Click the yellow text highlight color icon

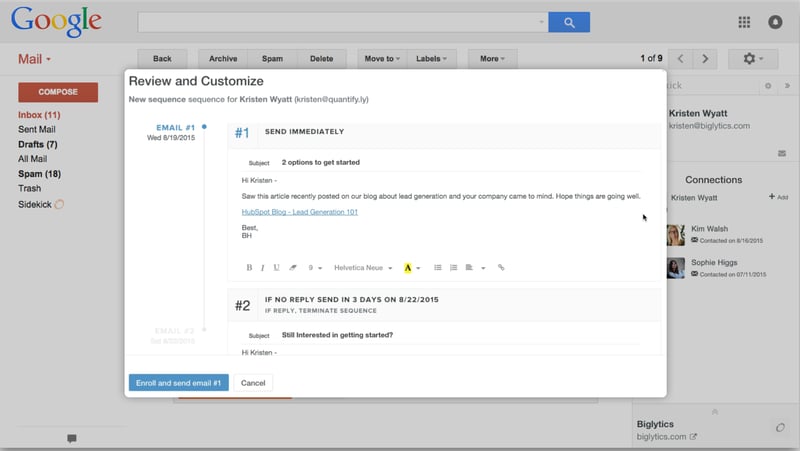[408, 268]
